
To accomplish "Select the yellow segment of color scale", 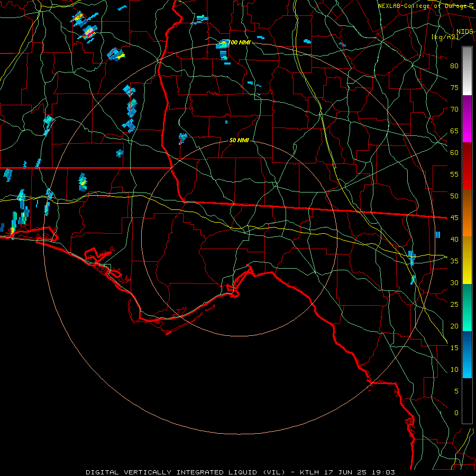I will [467, 260].
